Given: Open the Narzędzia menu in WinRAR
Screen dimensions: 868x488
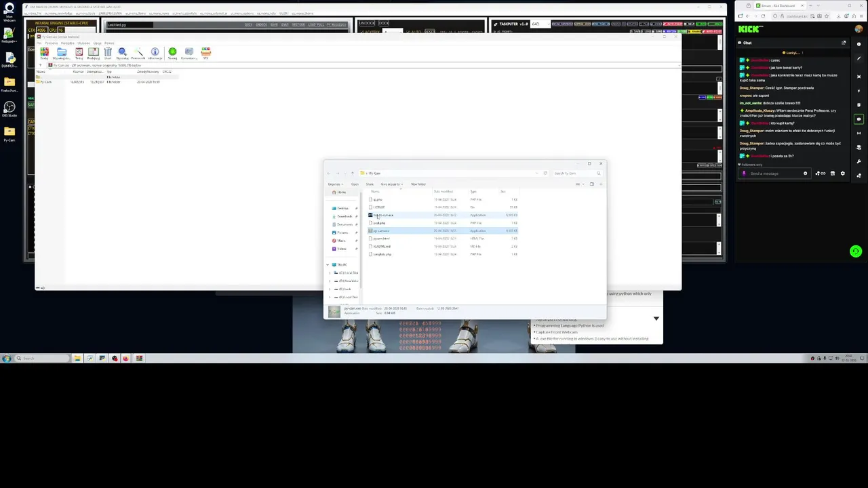Looking at the screenshot, I should (x=68, y=43).
